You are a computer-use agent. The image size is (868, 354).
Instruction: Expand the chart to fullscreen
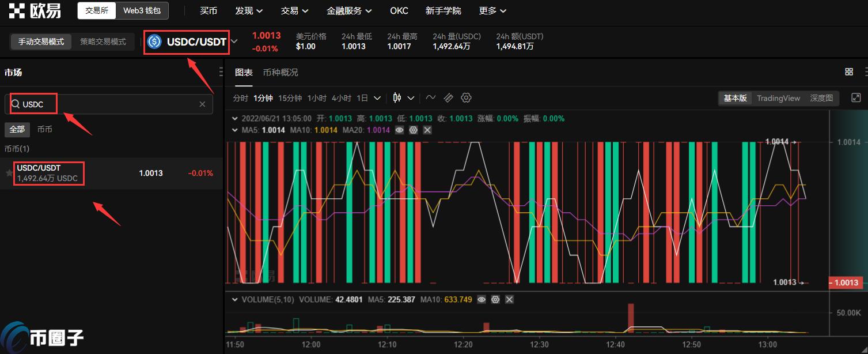856,98
